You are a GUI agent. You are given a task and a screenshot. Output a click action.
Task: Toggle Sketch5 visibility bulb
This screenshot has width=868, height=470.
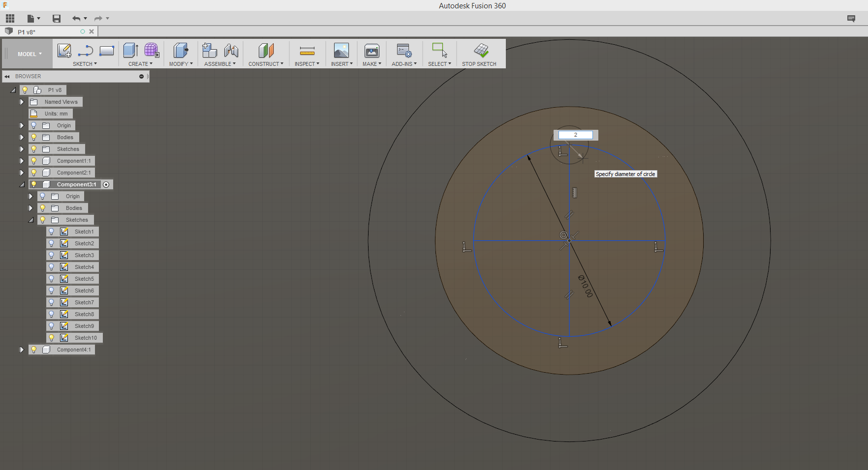[52, 279]
